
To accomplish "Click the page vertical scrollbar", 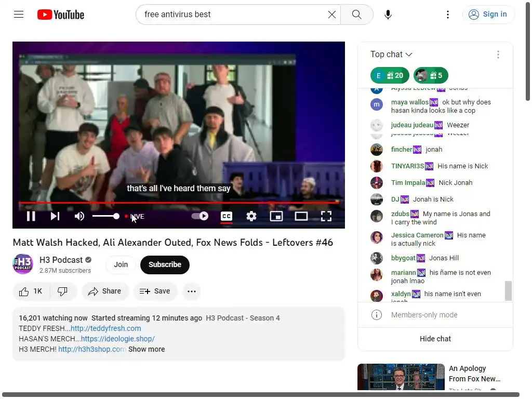I will [528, 51].
